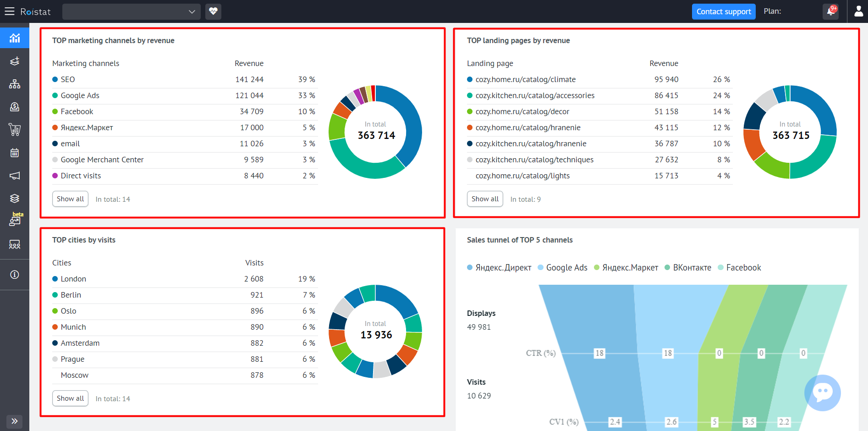Toggle Facebook in funnel legend
This screenshot has height=431, width=868.
point(739,268)
